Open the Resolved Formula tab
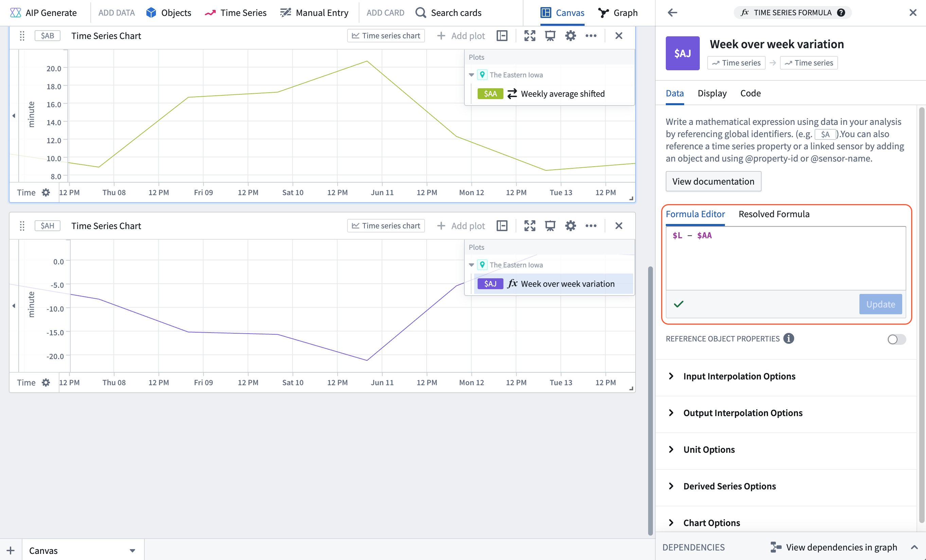Viewport: 926px width, 560px height. pos(774,214)
